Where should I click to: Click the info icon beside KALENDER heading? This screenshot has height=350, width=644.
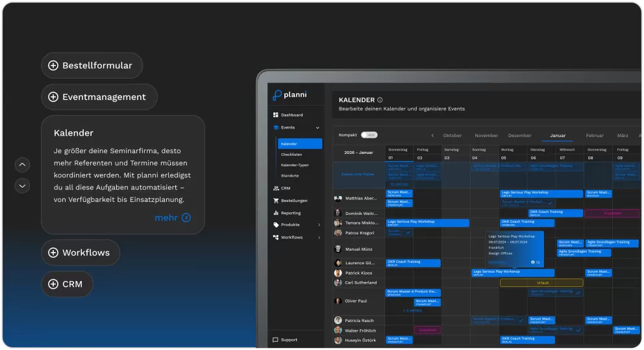point(380,100)
